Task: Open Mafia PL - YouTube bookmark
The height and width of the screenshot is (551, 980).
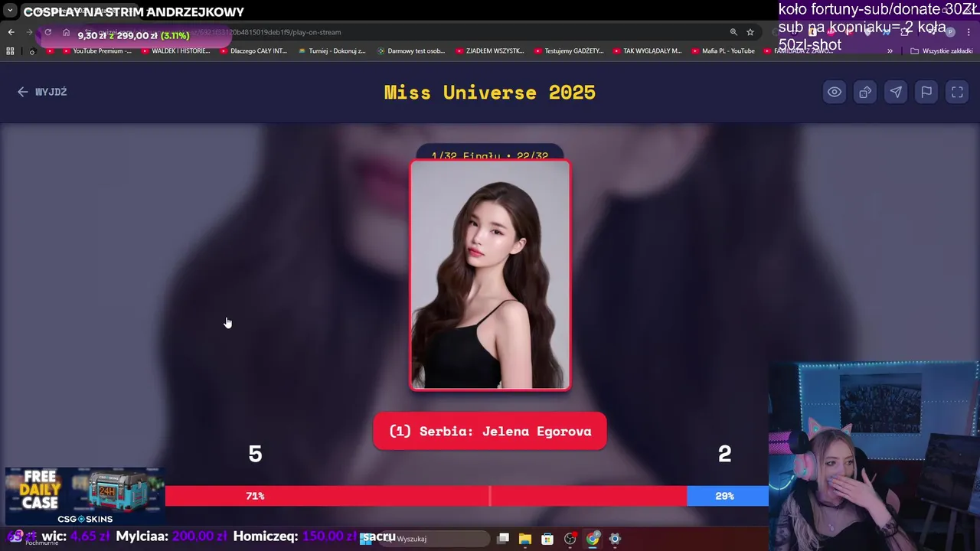Action: point(724,51)
